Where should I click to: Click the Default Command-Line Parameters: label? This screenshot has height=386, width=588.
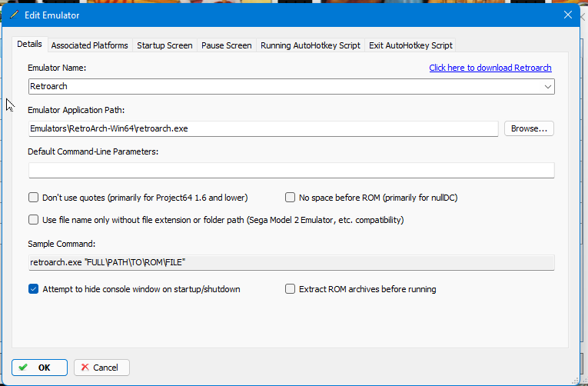pos(93,151)
